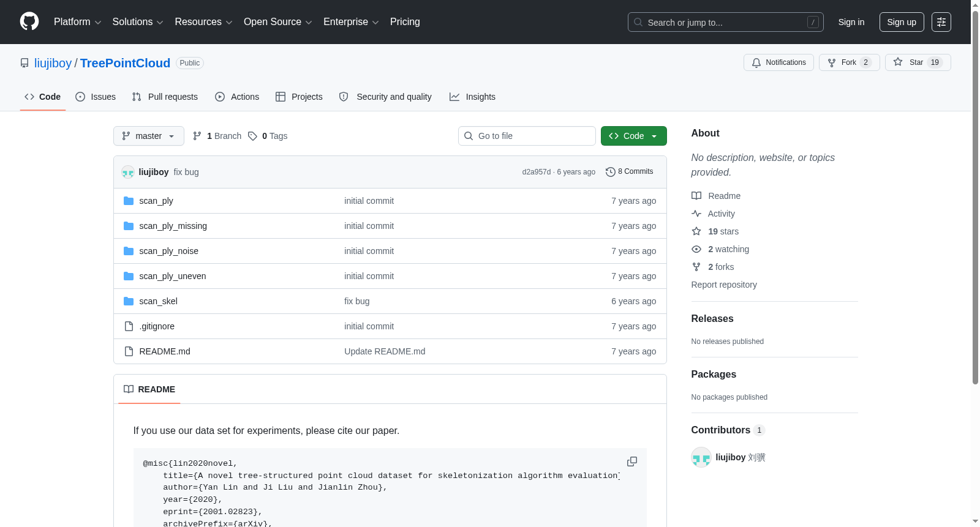
Task: Click the README.md file icon
Action: point(129,351)
